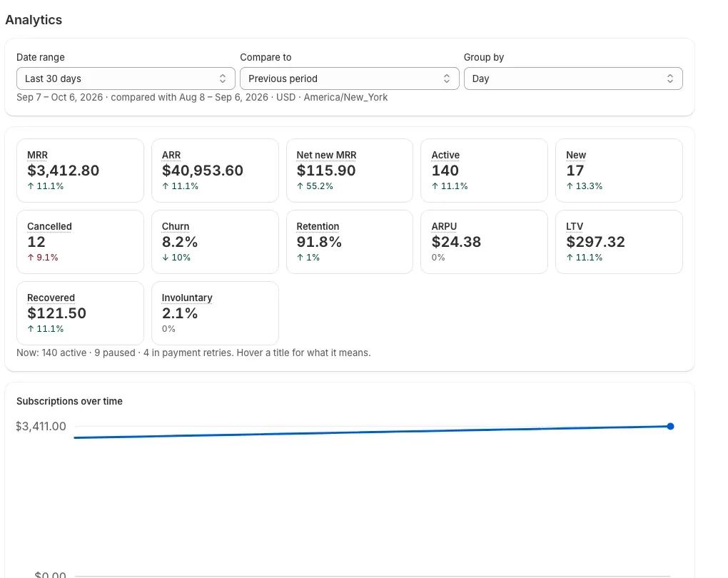Click the $40,953.60 ARR value
The width and height of the screenshot is (728, 578).
tap(203, 171)
